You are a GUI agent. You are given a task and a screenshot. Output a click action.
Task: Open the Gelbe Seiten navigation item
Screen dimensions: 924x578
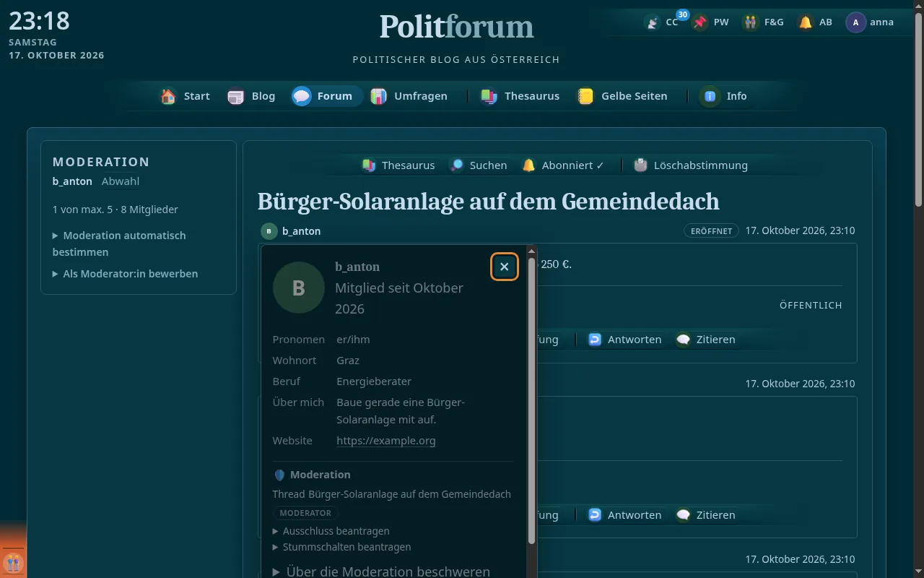(x=622, y=96)
